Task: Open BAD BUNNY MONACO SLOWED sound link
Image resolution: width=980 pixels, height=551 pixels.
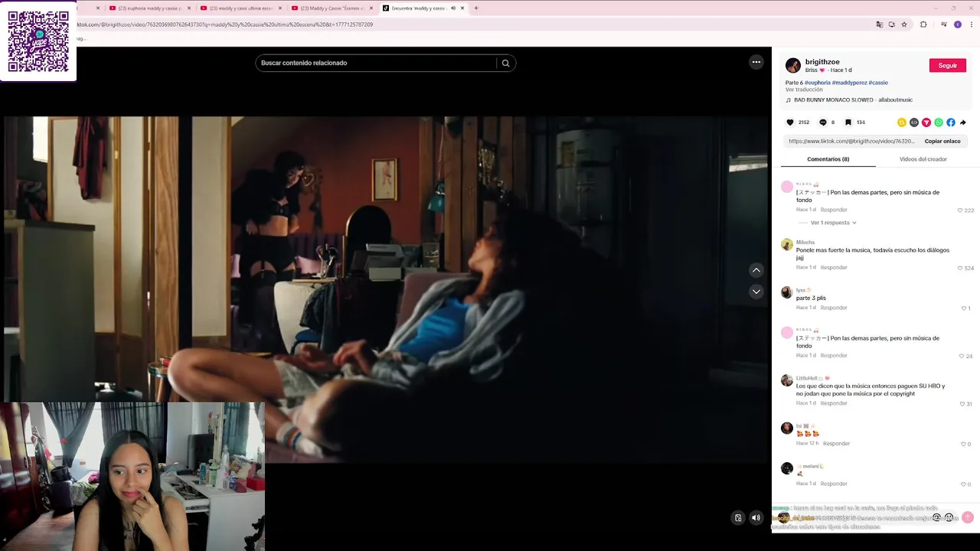Action: [854, 100]
